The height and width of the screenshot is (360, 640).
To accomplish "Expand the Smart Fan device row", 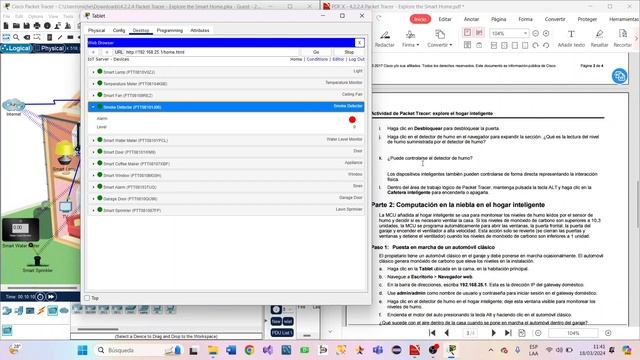I will pos(226,95).
